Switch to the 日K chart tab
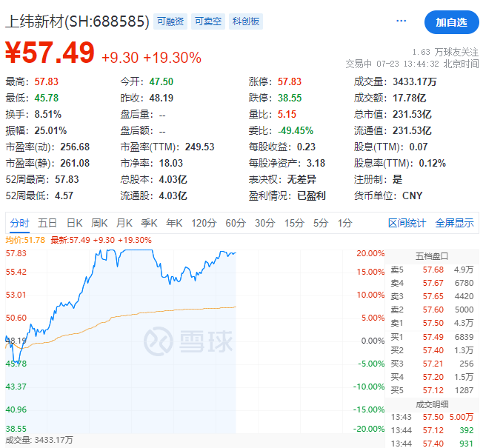The width and height of the screenshot is (503, 448). 74,223
